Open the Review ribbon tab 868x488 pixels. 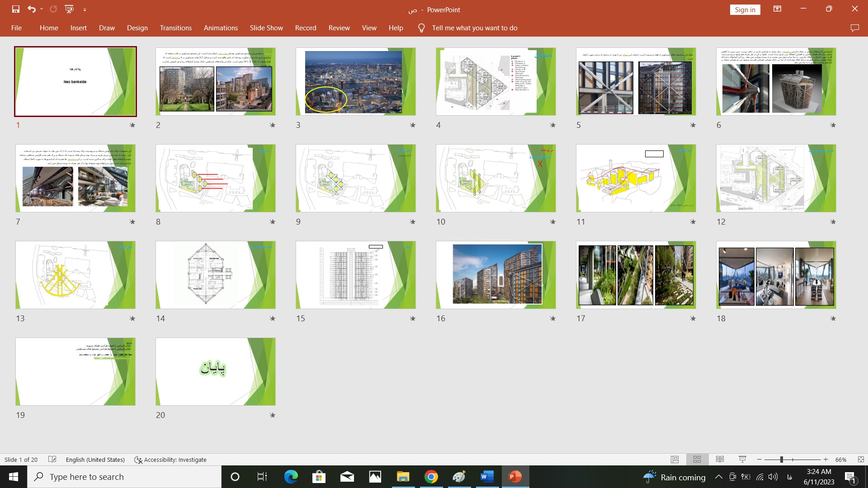[339, 28]
